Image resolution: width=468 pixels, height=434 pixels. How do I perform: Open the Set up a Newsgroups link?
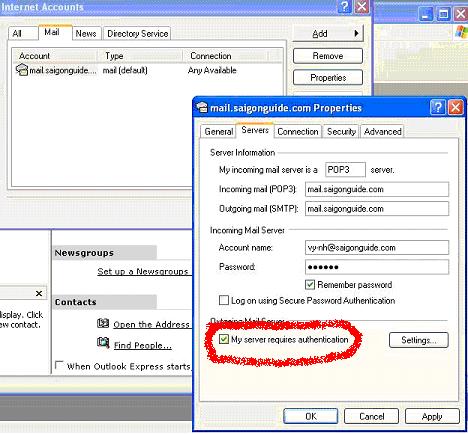tap(143, 272)
